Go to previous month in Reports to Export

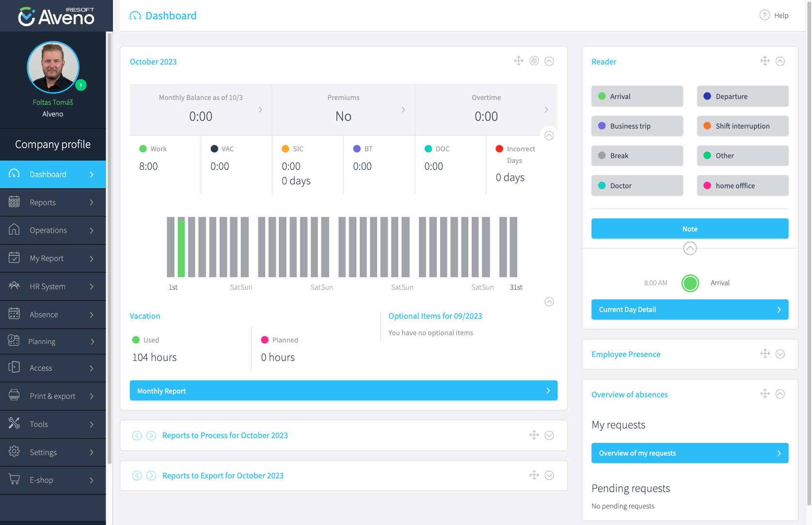tap(137, 476)
